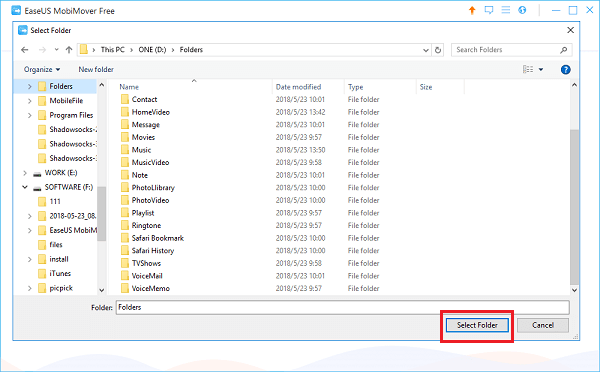Expand the picpick tree node
600x372 pixels.
(30, 288)
